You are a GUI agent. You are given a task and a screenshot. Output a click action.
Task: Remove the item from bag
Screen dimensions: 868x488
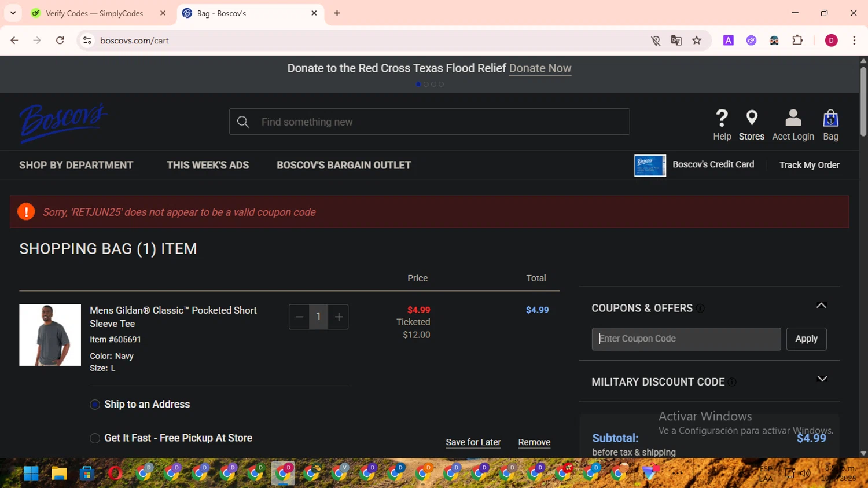(534, 442)
